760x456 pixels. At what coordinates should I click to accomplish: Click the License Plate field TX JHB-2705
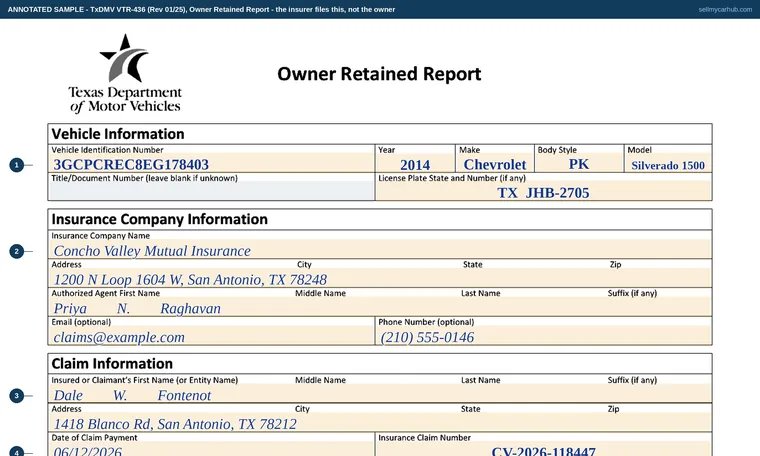pyautogui.click(x=543, y=192)
